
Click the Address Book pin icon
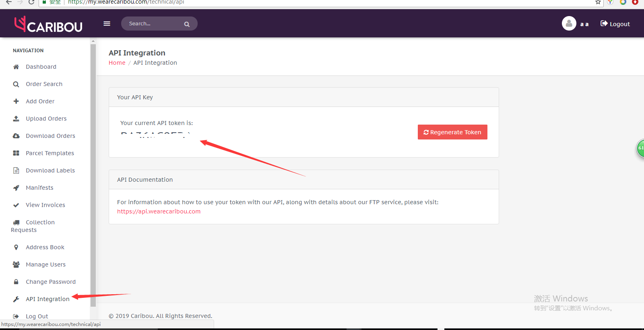(x=16, y=247)
